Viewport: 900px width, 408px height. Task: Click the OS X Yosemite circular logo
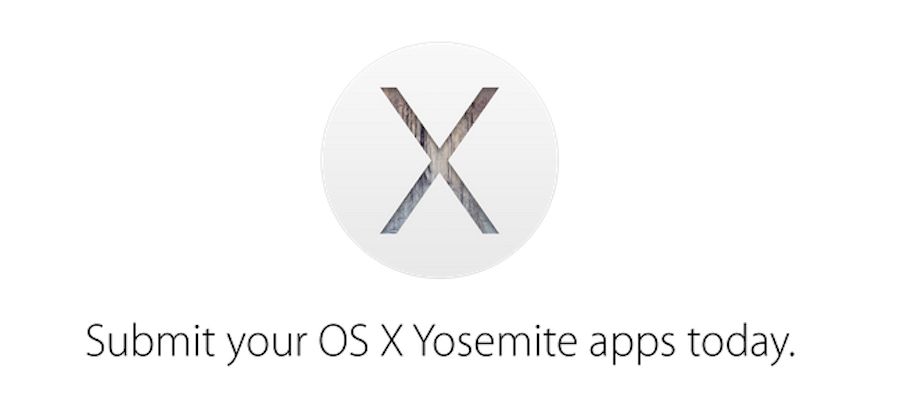coord(439,160)
